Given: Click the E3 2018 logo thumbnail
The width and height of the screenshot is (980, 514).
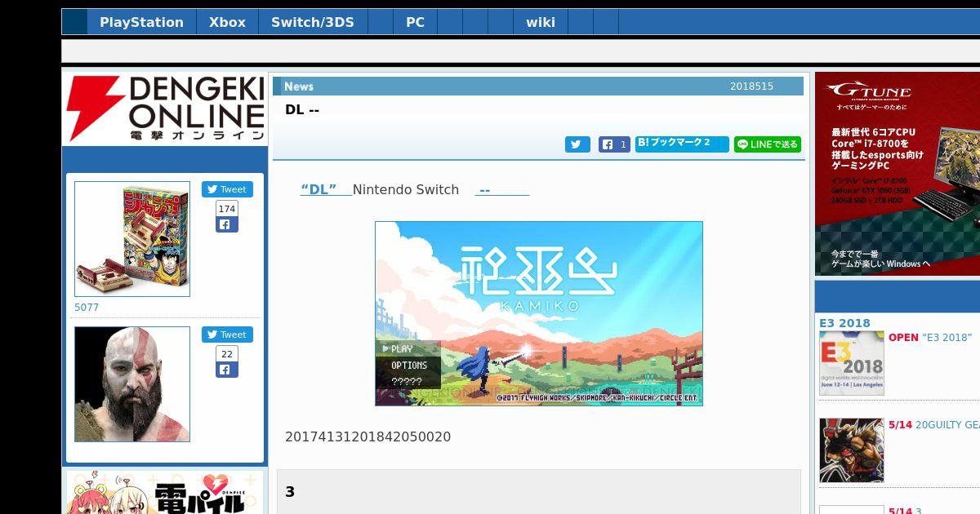Looking at the screenshot, I should pyautogui.click(x=852, y=363).
